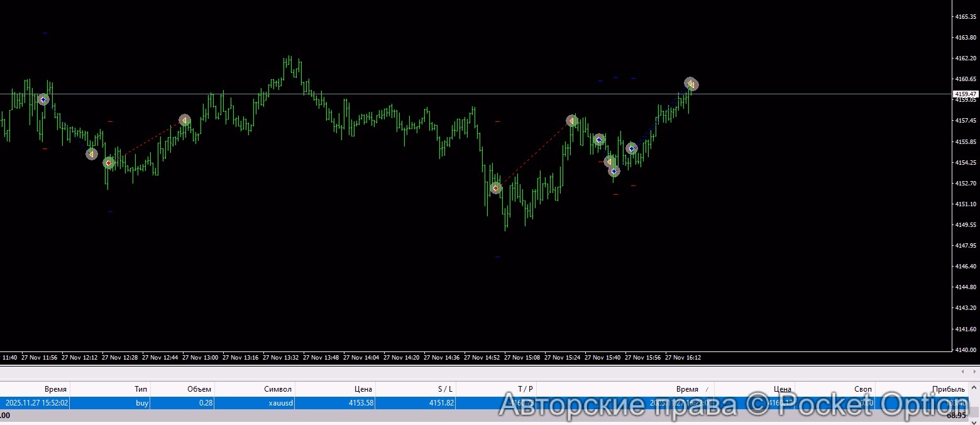The width and height of the screenshot is (980, 425).
Task: Select the yellow exit marker ending second red dashed line
Action: coord(571,121)
